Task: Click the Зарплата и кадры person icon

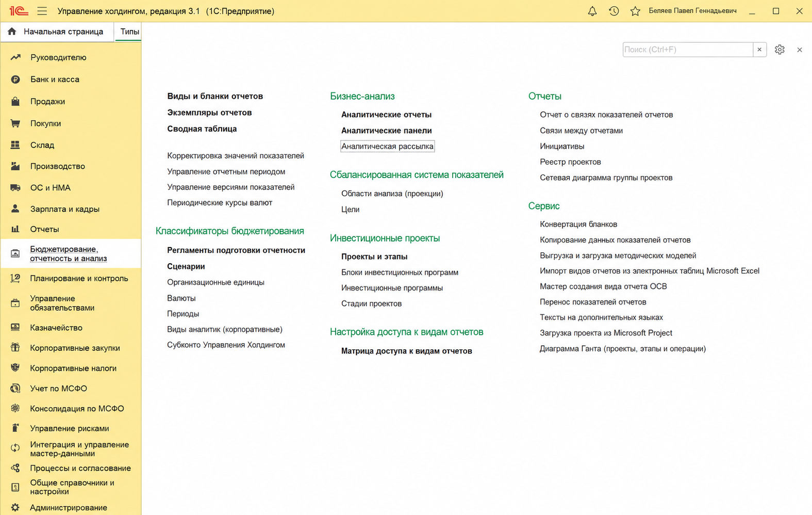Action: [x=15, y=209]
